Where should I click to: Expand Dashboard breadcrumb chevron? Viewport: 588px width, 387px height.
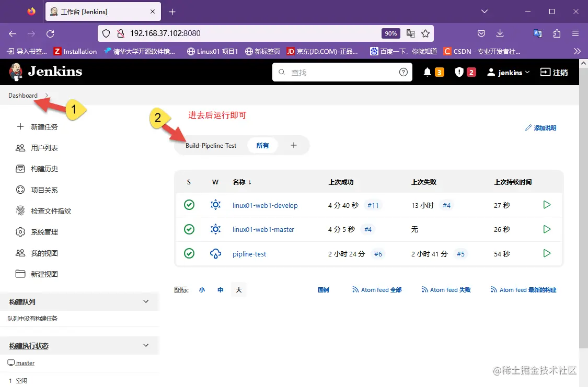pyautogui.click(x=47, y=95)
